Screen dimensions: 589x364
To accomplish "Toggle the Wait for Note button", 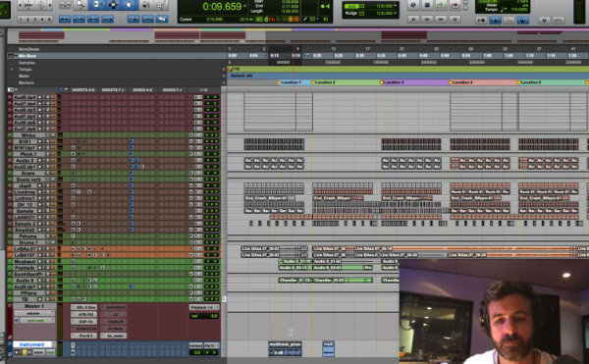I will (481, 20).
